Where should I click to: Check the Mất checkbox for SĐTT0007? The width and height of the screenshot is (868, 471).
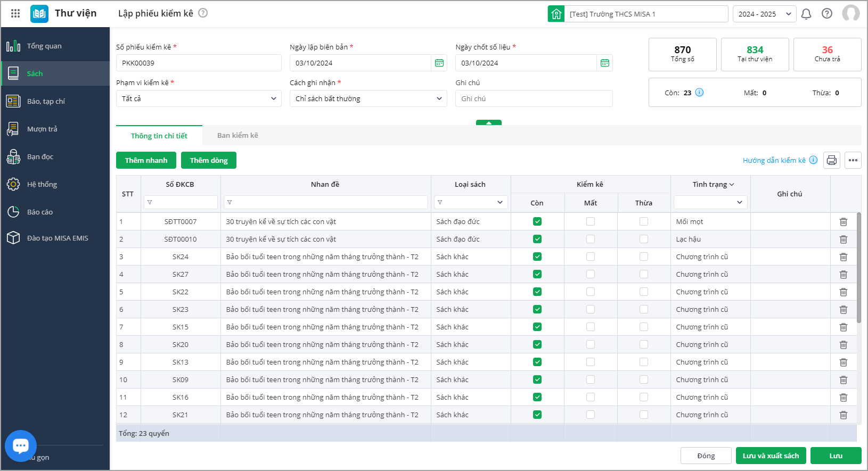(x=590, y=222)
